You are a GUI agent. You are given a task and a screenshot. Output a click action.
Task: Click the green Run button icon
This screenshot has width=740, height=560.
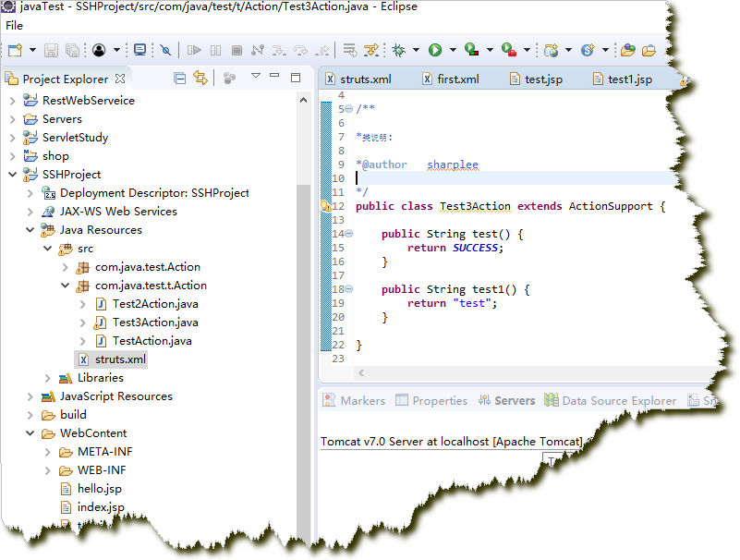(434, 50)
